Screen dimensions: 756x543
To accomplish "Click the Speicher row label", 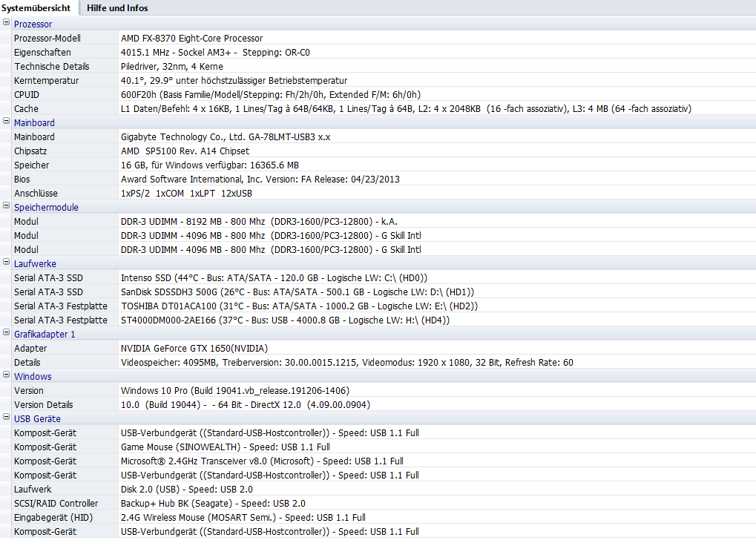I will coord(31,165).
